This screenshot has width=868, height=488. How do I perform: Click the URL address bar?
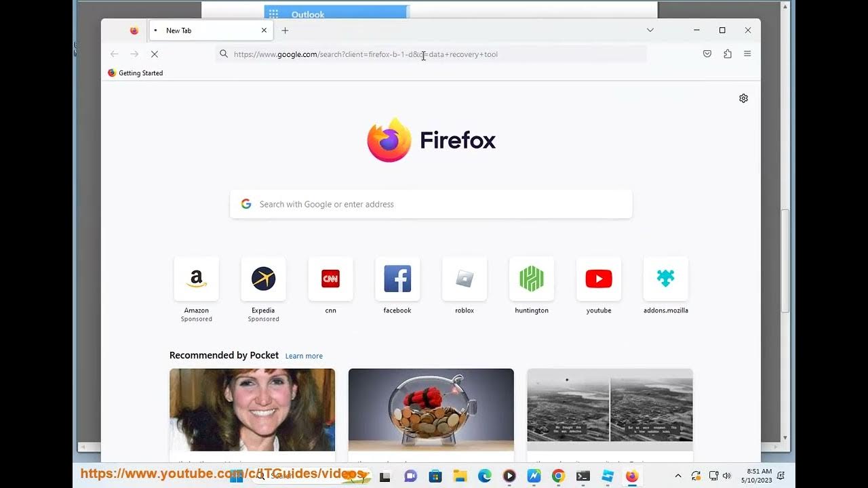coord(431,54)
